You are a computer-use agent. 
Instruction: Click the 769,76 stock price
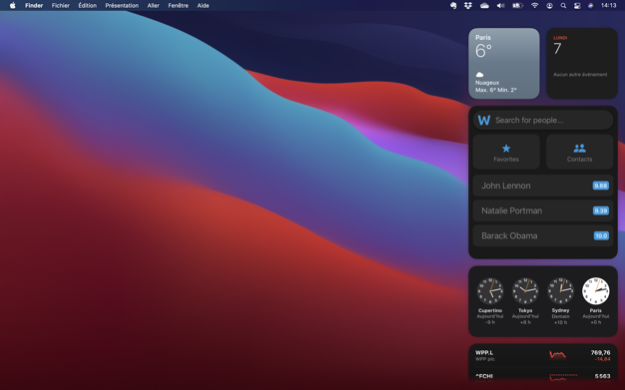pyautogui.click(x=600, y=353)
